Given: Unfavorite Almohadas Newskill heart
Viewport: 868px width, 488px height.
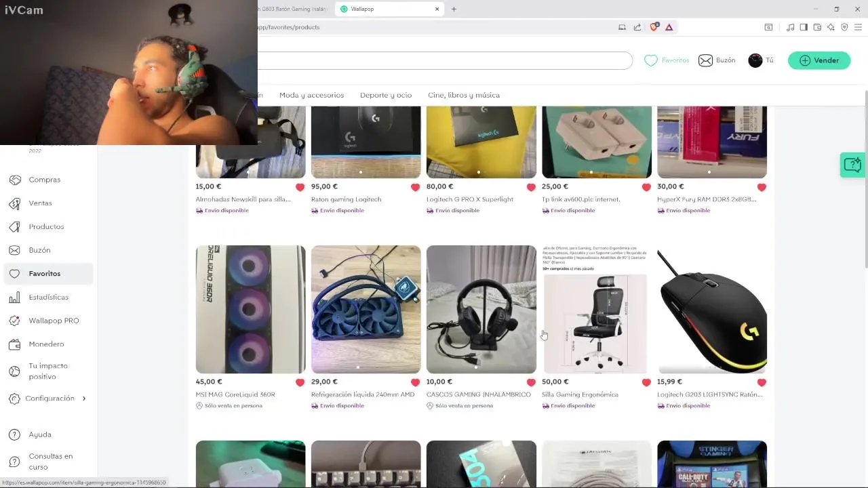Looking at the screenshot, I should [300, 187].
